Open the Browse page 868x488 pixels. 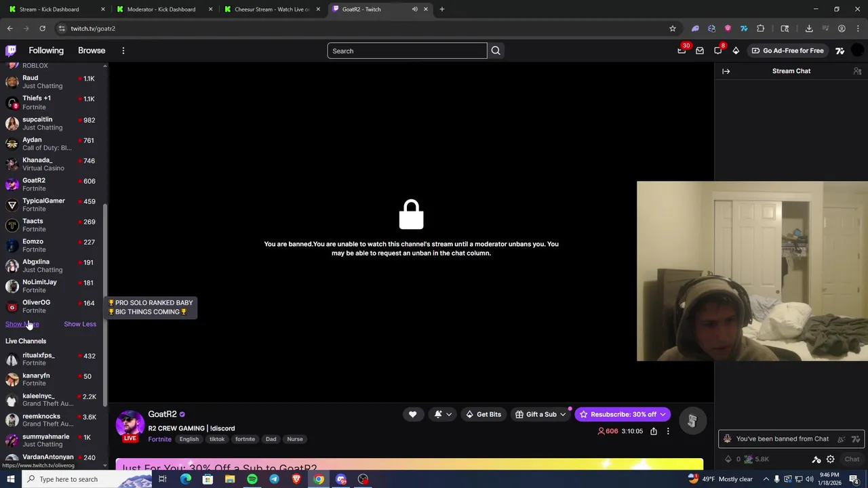pos(92,51)
